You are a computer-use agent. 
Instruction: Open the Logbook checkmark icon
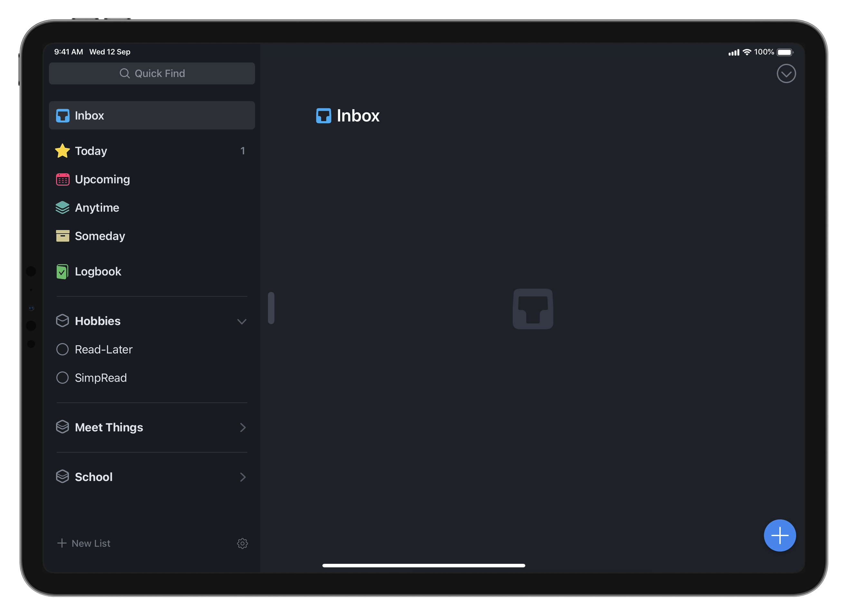coord(62,271)
